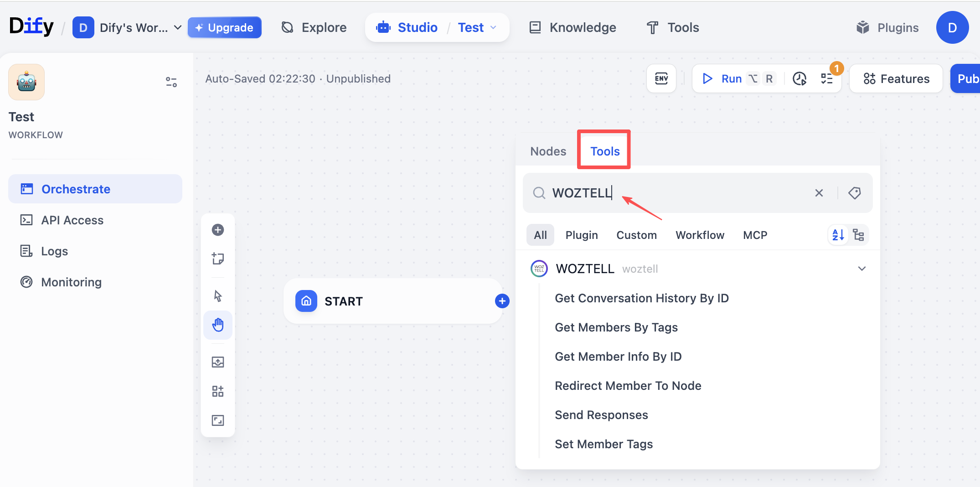Select the pointer mode tool
The width and height of the screenshot is (980, 487).
[x=218, y=296]
